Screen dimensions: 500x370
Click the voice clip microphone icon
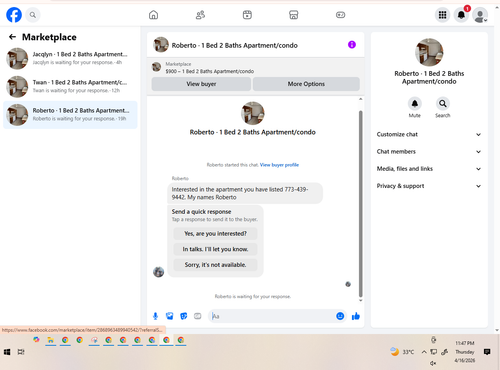tap(155, 316)
